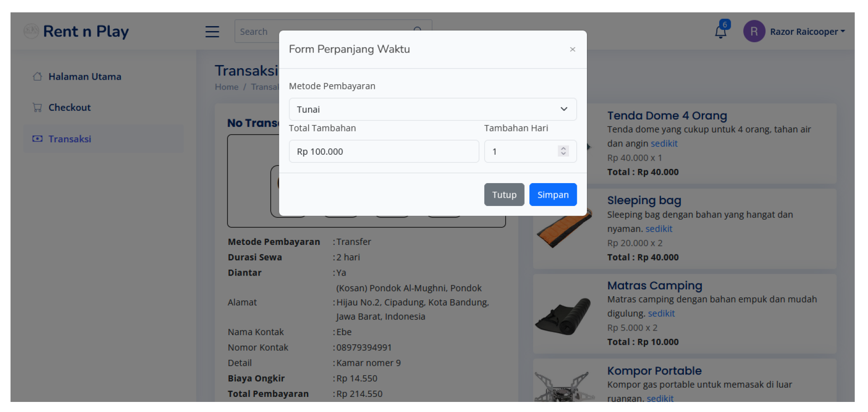Click the Simpan button
This screenshot has height=412, width=868.
(553, 194)
